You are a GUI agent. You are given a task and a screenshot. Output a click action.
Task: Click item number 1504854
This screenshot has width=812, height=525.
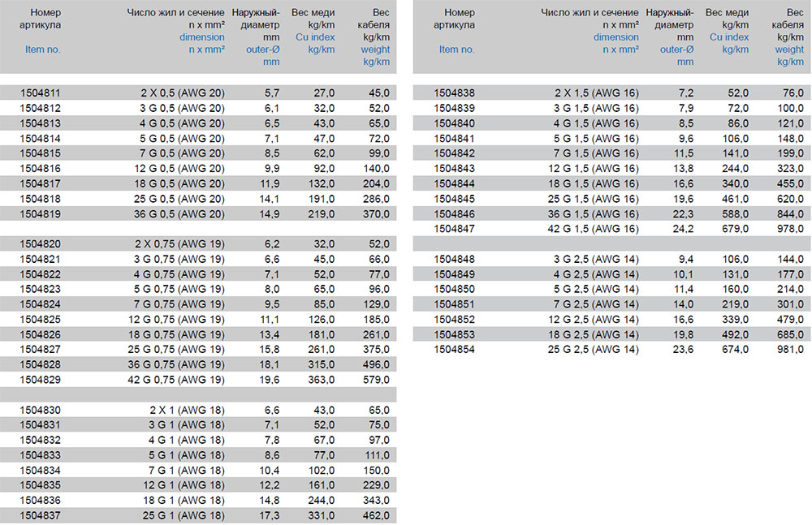(454, 350)
